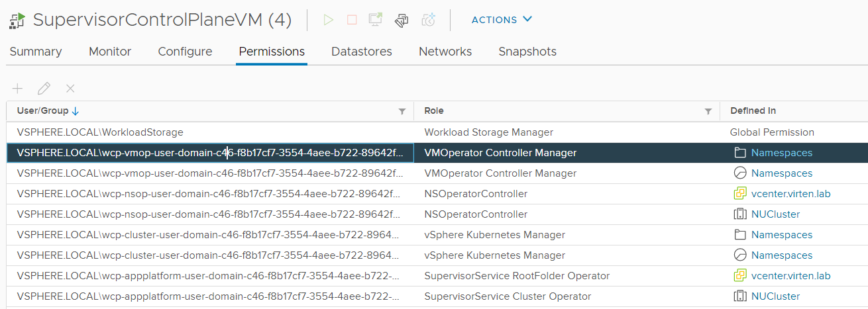The image size is (868, 309).
Task: Click the pencil Edit permission icon
Action: pos(44,89)
